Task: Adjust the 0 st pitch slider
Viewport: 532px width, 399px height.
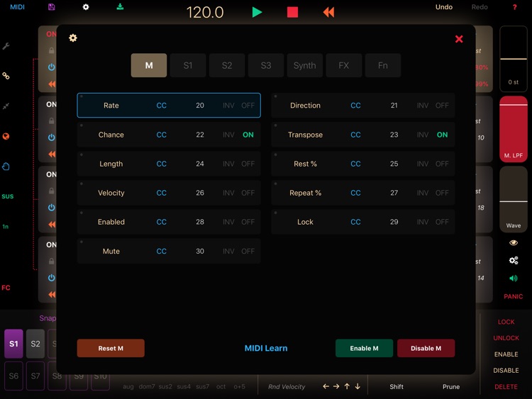Action: coord(514,59)
